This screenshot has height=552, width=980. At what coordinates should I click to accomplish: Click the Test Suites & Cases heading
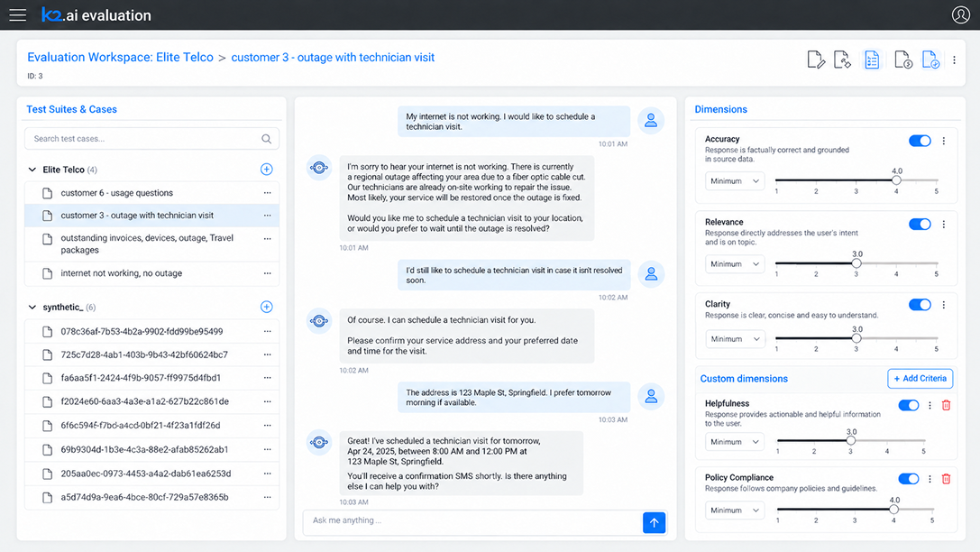point(71,109)
